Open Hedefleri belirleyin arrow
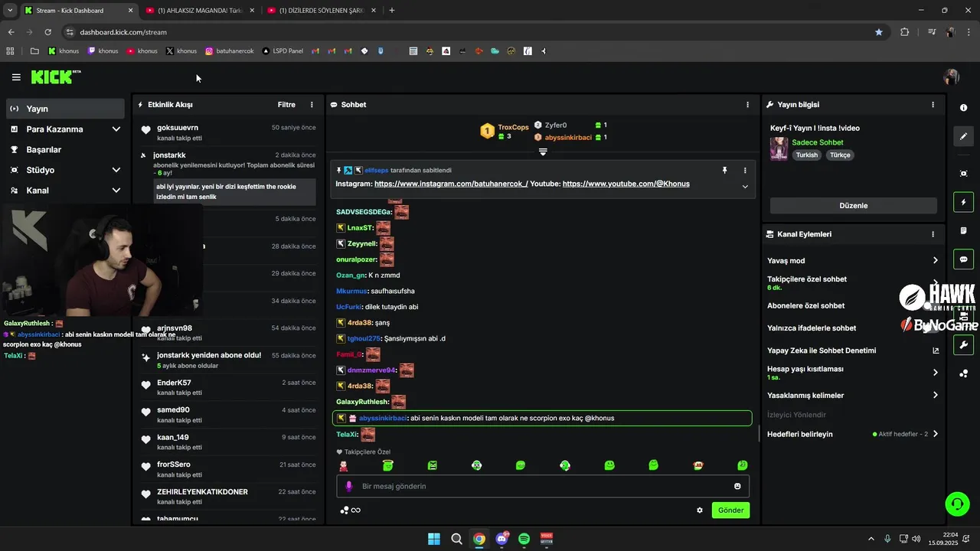Screen dimensions: 980x551 pos(935,434)
